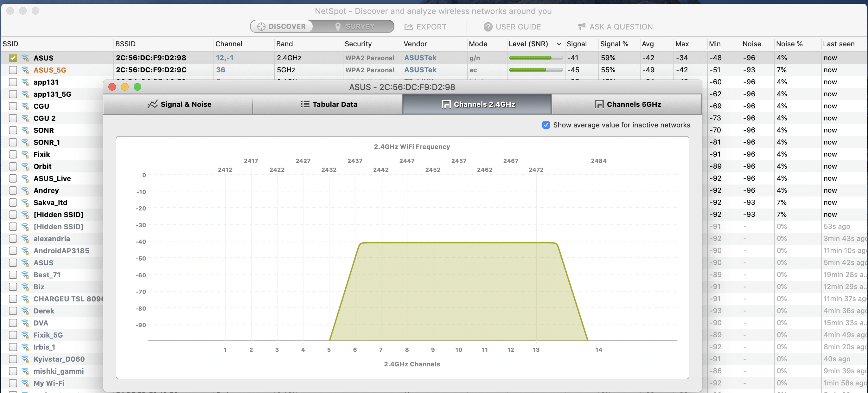Click the Signal & Noise graph icon

(x=152, y=104)
